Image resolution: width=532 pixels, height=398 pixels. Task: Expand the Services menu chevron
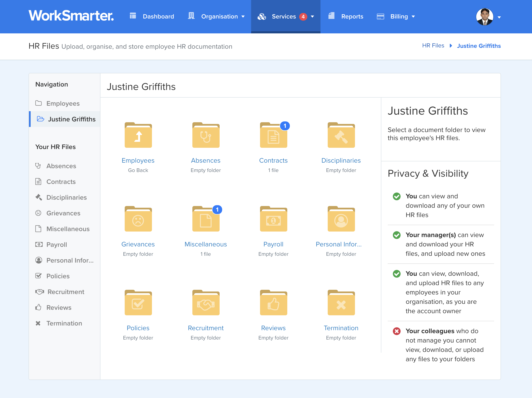pyautogui.click(x=312, y=16)
